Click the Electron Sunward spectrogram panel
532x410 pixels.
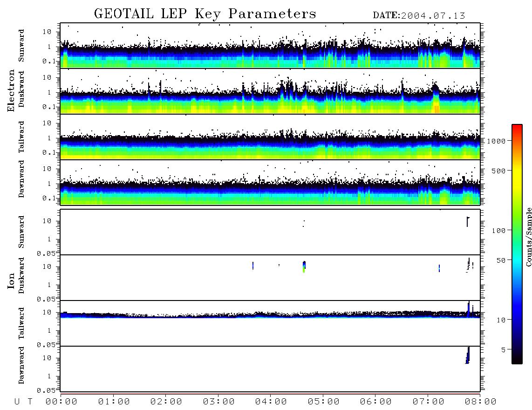tap(270, 46)
